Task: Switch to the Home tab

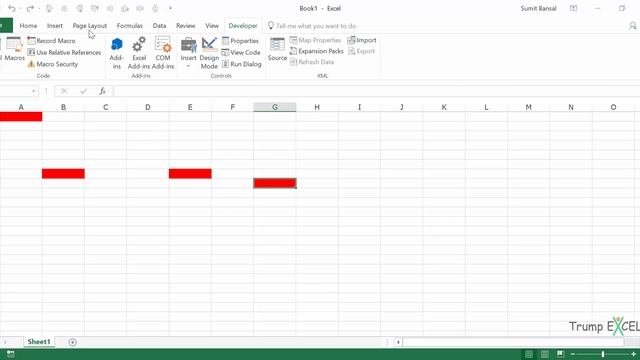Action: 28,25
